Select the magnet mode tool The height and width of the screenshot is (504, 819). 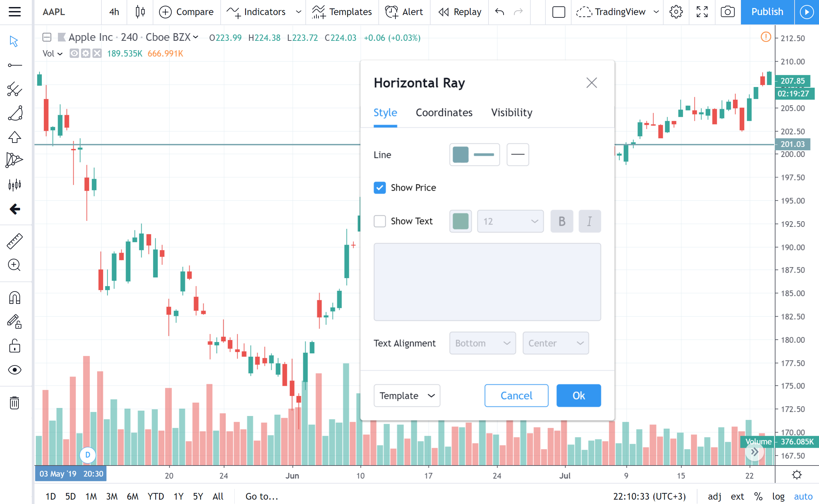click(x=15, y=298)
